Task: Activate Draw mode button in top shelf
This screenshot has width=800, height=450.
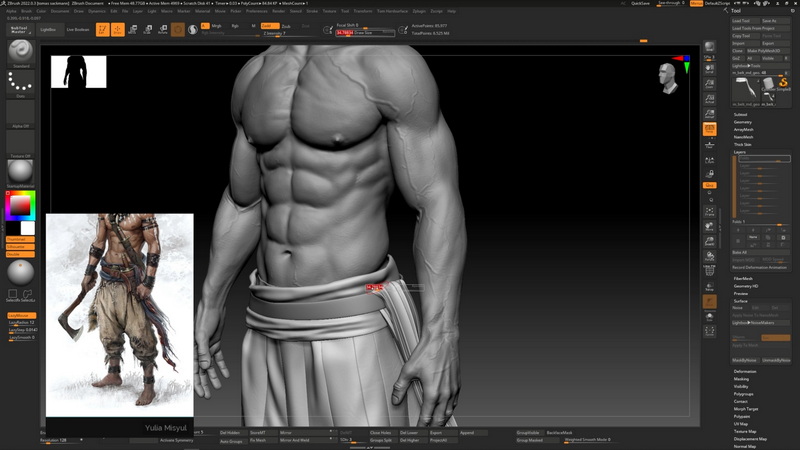Action: [x=117, y=30]
